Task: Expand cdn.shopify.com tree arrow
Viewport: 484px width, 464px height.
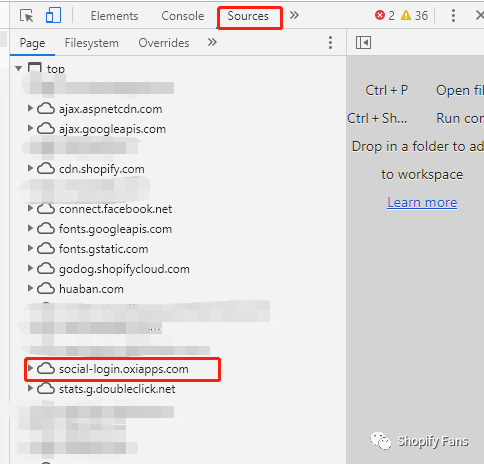Action: point(30,168)
